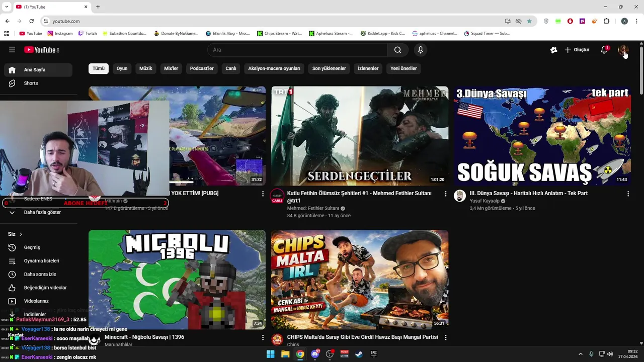Image resolution: width=644 pixels, height=362 pixels.
Task: Select the Oyun filter chip
Action: tap(122, 68)
